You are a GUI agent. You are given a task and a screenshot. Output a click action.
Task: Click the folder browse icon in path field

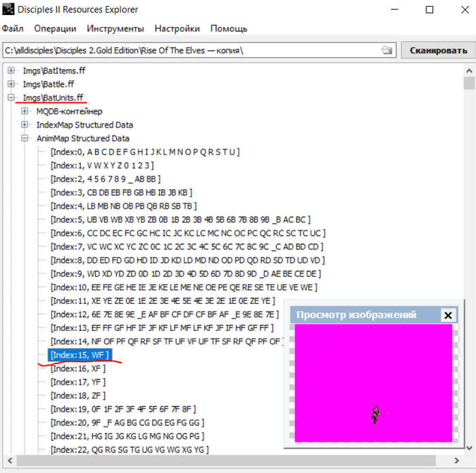coord(387,50)
